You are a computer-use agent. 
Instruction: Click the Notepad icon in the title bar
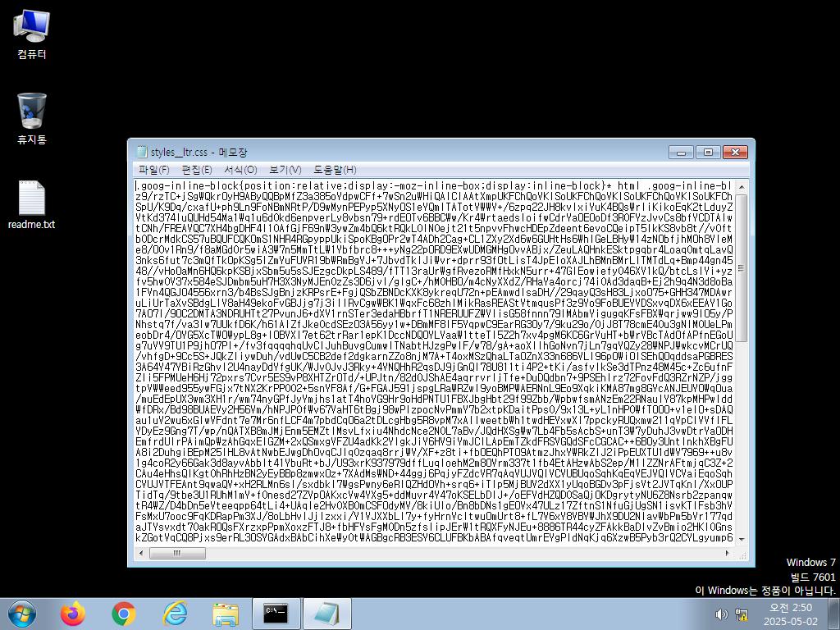point(142,152)
